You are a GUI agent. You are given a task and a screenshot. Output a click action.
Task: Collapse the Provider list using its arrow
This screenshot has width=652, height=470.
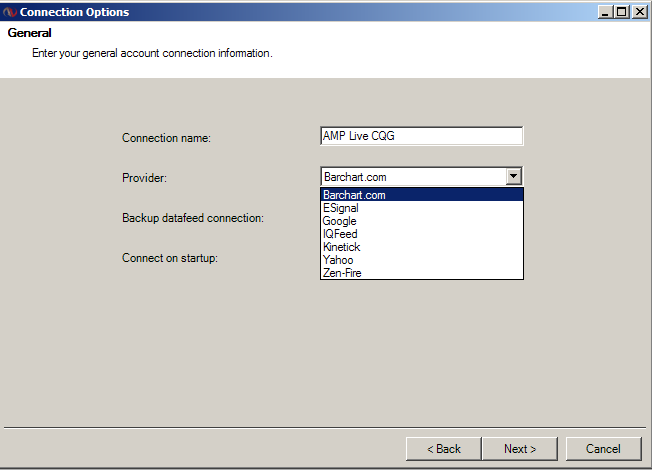[514, 177]
